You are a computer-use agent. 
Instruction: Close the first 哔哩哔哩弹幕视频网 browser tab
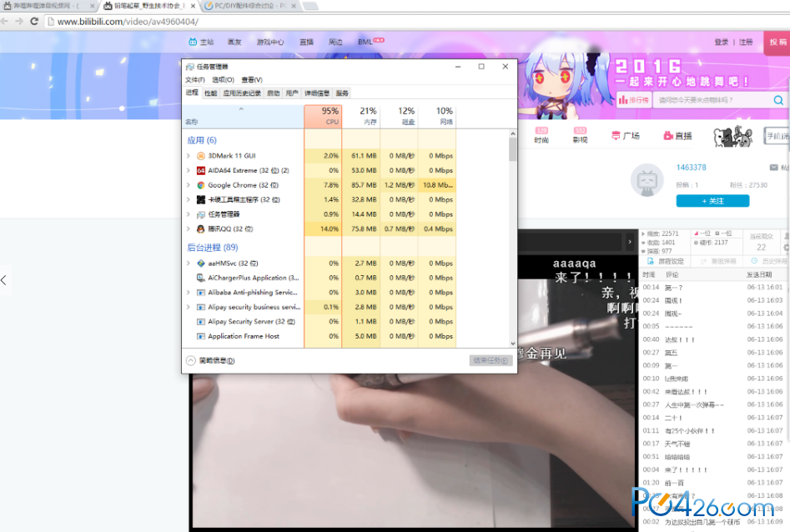(93, 6)
